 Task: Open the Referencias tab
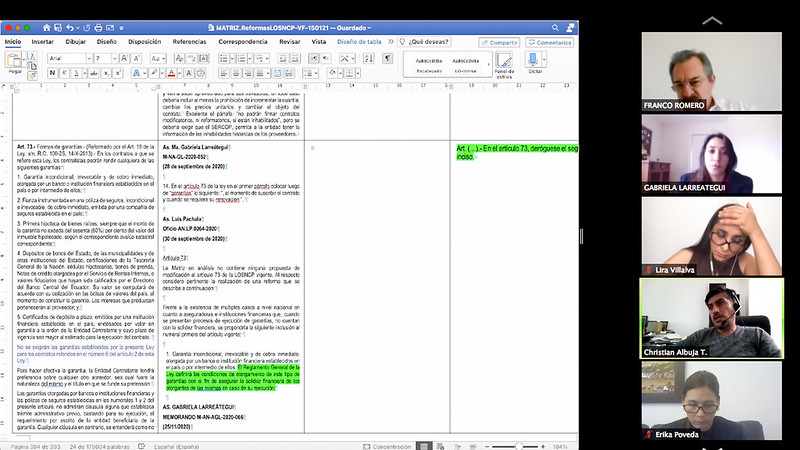[x=189, y=42]
